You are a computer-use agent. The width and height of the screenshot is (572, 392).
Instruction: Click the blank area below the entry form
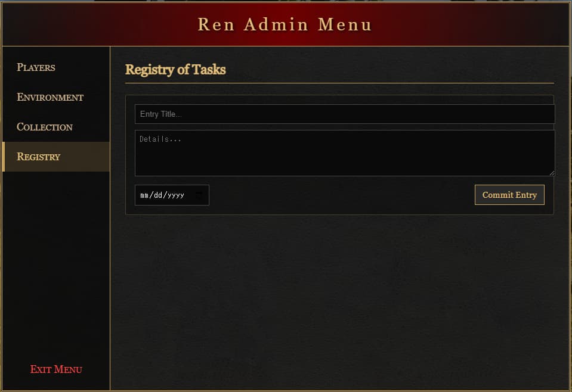tap(340, 298)
